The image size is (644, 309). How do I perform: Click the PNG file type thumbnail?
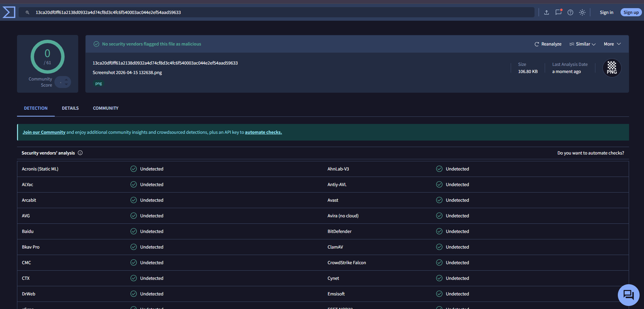click(x=611, y=68)
